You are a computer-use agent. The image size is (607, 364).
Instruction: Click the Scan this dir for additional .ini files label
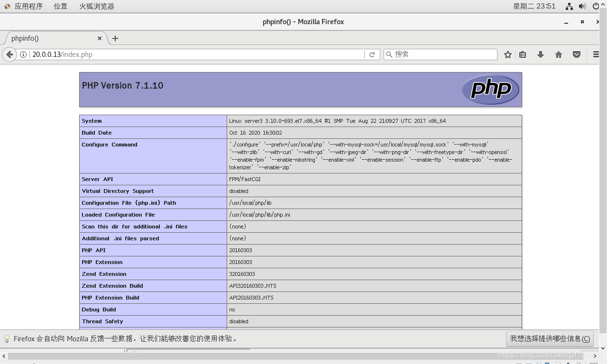click(x=135, y=227)
